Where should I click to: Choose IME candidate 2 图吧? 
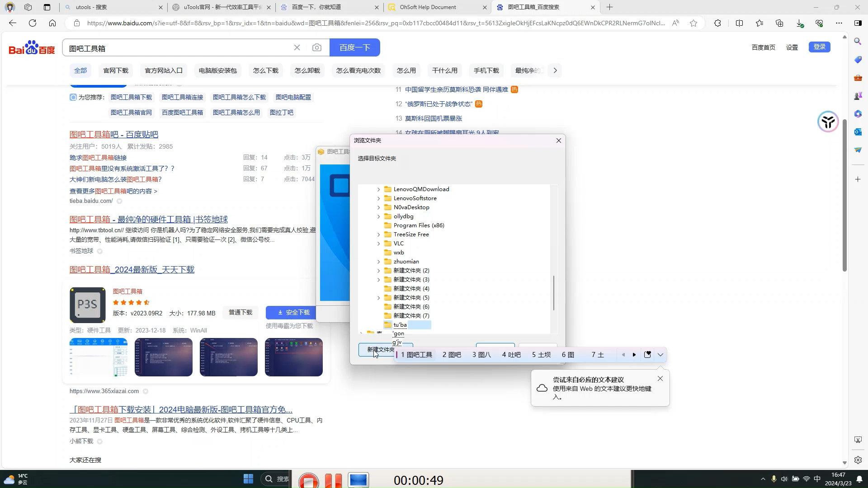coord(452,355)
